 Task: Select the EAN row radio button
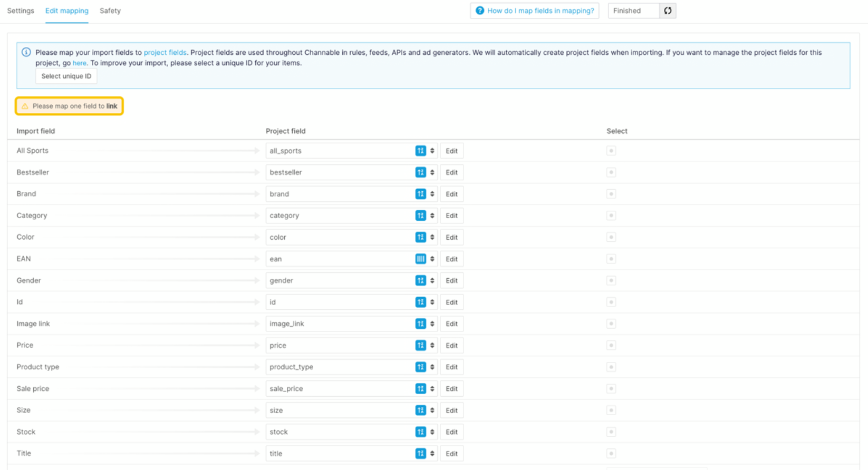[611, 259]
